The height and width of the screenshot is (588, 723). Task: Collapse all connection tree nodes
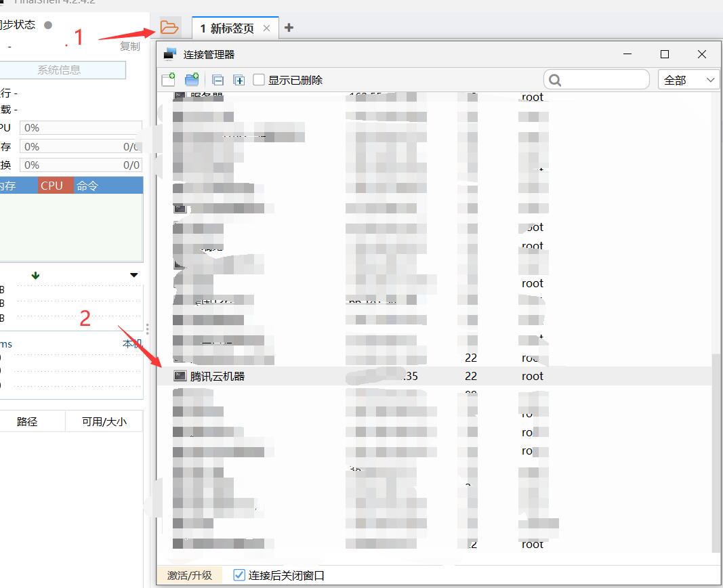click(218, 80)
